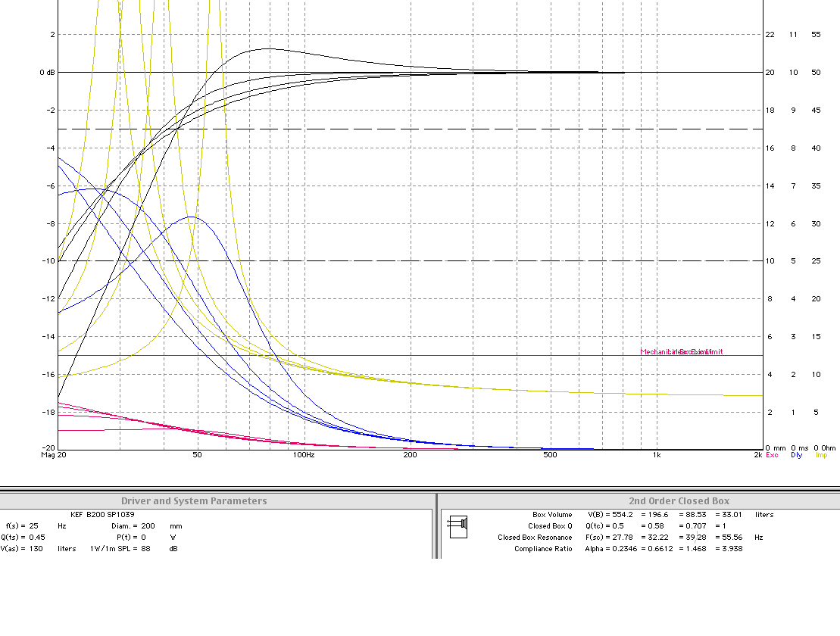Select the Driver and System Parameters header

(x=194, y=501)
